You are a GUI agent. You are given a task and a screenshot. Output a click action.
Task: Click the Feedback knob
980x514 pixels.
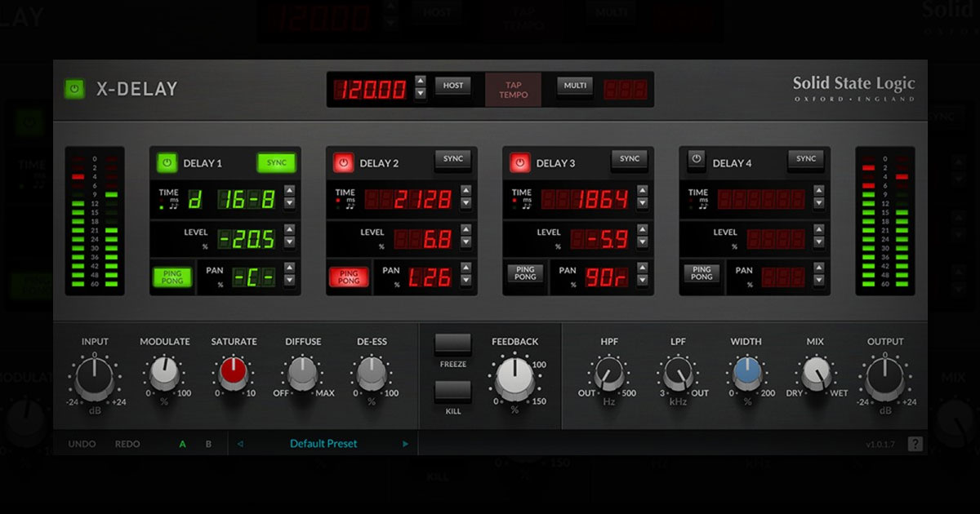point(514,379)
